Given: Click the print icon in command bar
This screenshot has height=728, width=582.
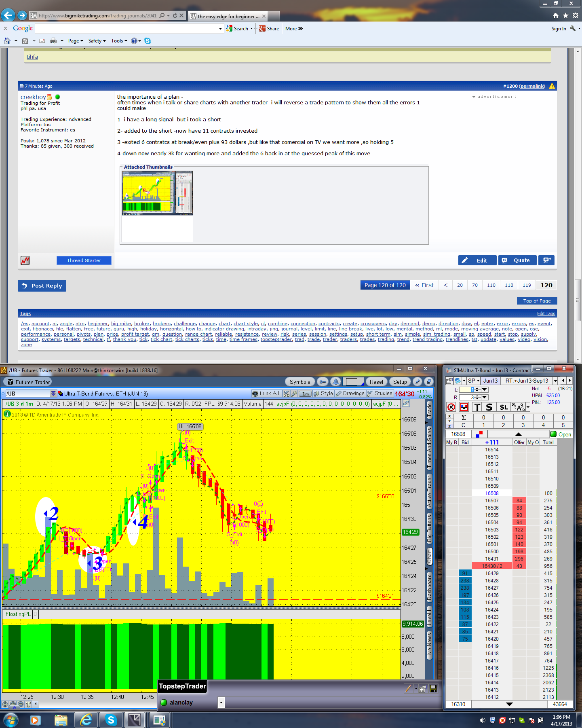Looking at the screenshot, I should tap(53, 41).
